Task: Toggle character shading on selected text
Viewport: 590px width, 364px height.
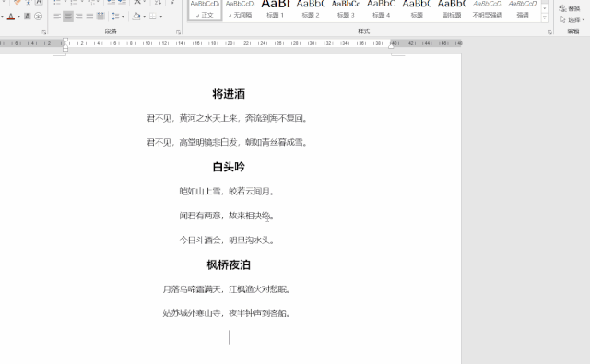Action: (x=28, y=17)
